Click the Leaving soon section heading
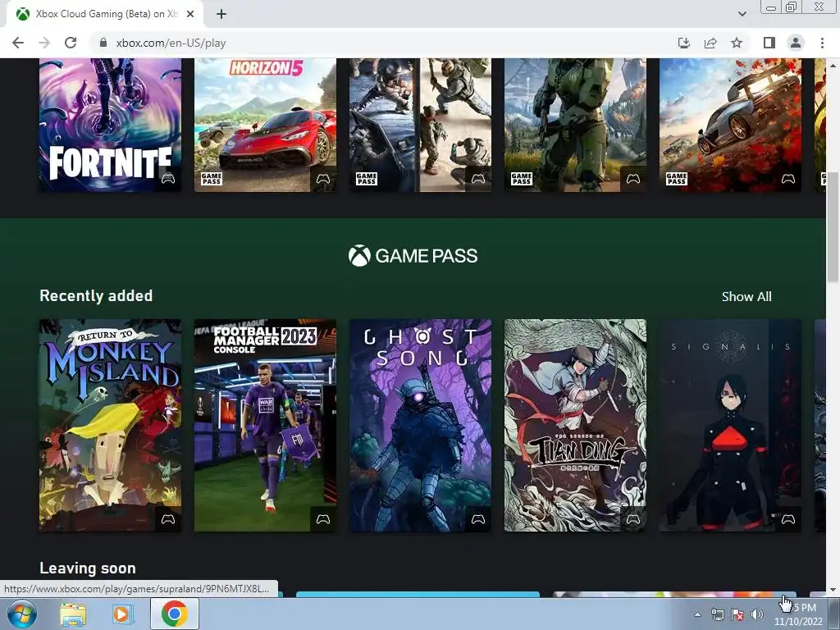 (x=87, y=568)
